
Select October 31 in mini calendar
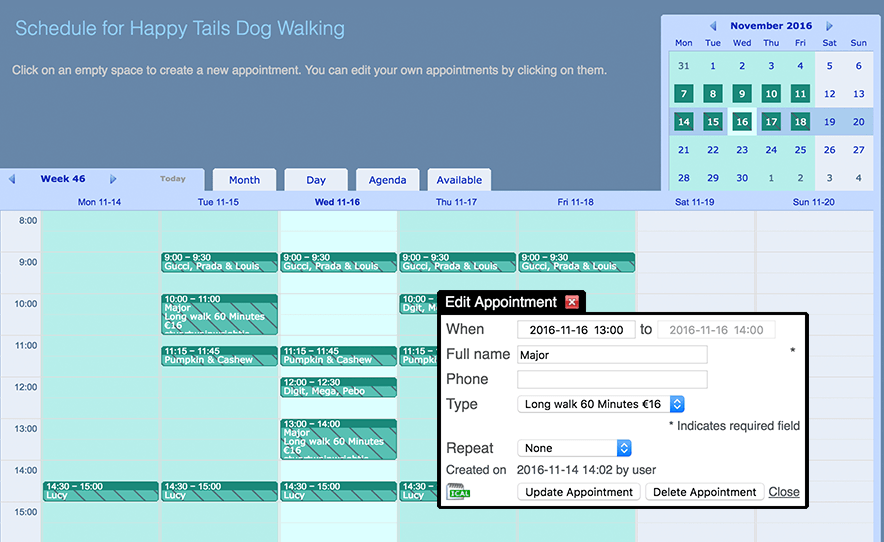pyautogui.click(x=684, y=66)
